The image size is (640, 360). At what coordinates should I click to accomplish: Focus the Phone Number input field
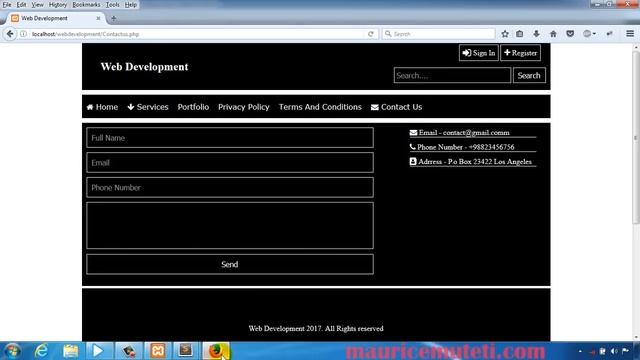coord(230,187)
